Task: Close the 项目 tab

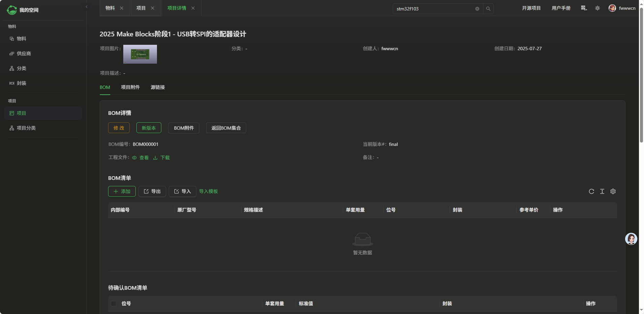Action: [x=153, y=8]
